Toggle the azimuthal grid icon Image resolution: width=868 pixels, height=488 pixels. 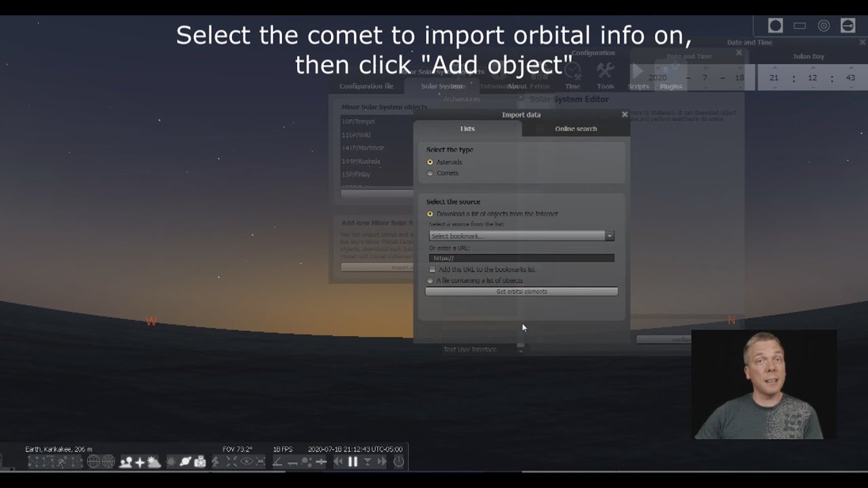pos(108,462)
